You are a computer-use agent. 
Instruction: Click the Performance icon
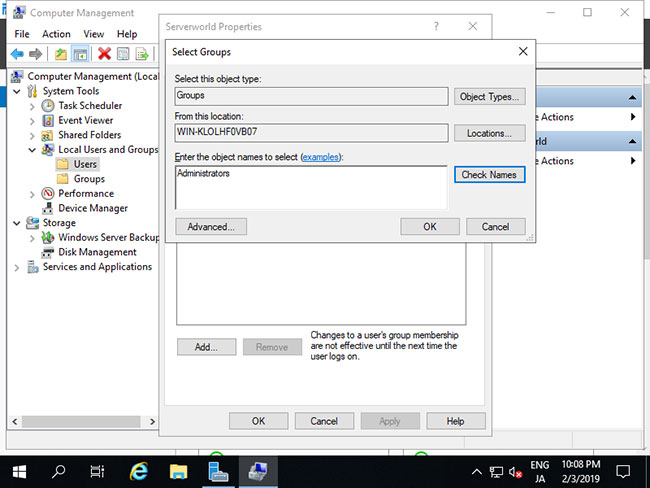48,194
